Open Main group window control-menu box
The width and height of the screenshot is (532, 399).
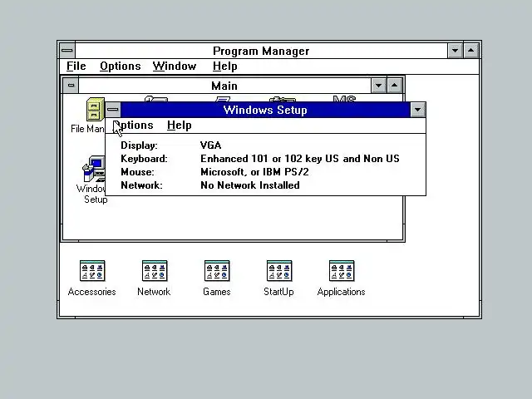[71, 85]
